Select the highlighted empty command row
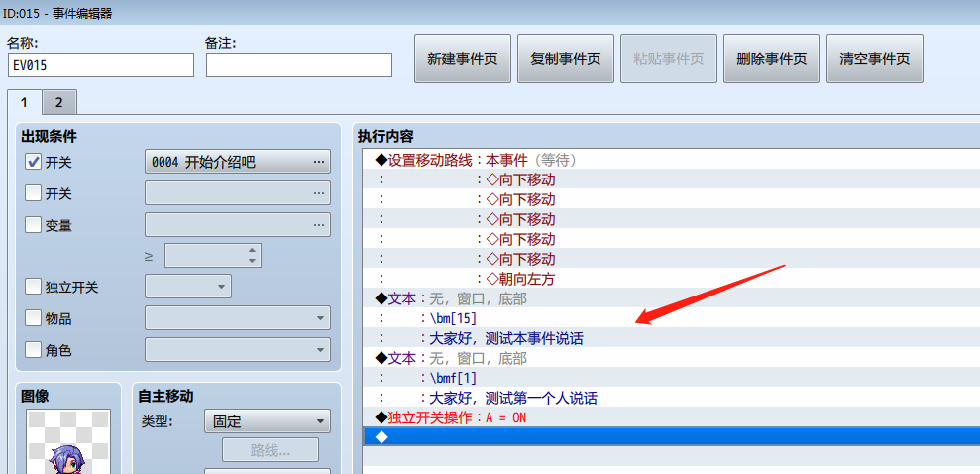The width and height of the screenshot is (980, 474). point(671,437)
